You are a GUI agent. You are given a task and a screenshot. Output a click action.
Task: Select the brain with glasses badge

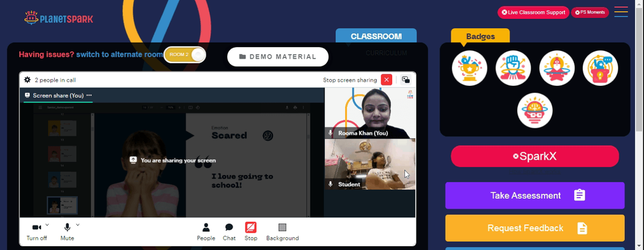point(535,111)
